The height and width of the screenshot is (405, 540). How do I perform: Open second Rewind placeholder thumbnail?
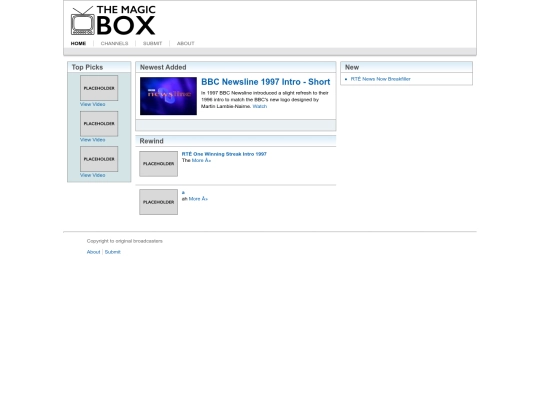click(x=158, y=202)
